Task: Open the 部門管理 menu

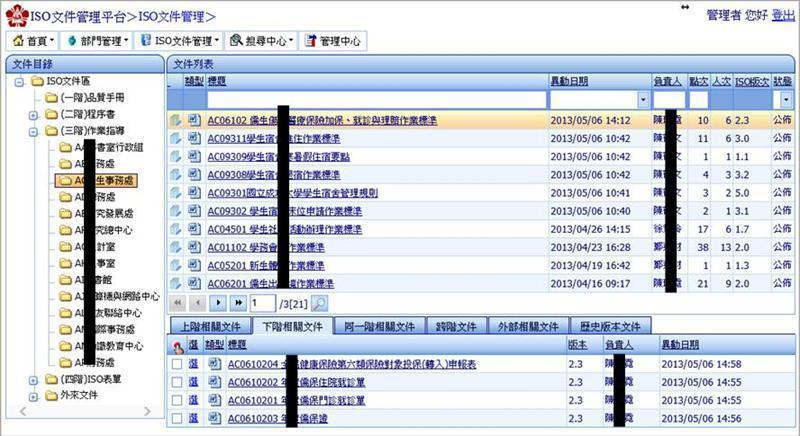Action: [x=96, y=41]
